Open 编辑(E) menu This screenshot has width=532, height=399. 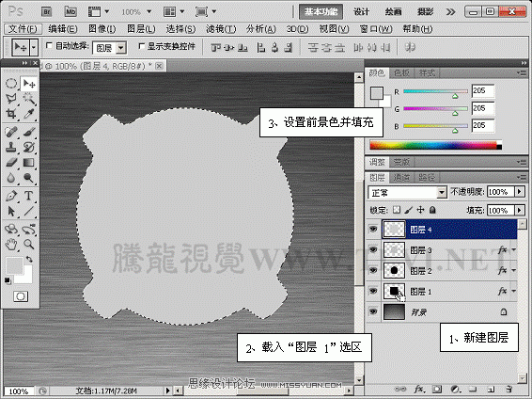(63, 29)
